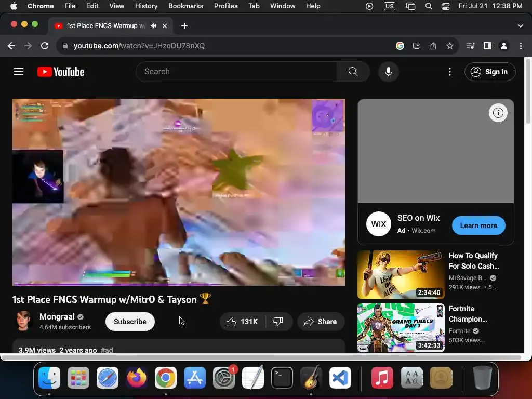
Task: Open Visual Studio Code from the Dock
Action: click(x=340, y=377)
